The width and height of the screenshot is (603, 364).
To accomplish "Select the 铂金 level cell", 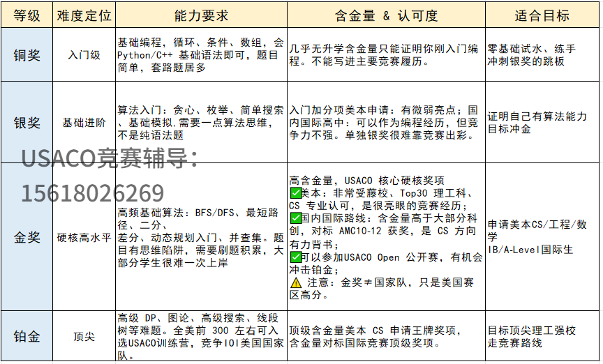I will point(27,336).
